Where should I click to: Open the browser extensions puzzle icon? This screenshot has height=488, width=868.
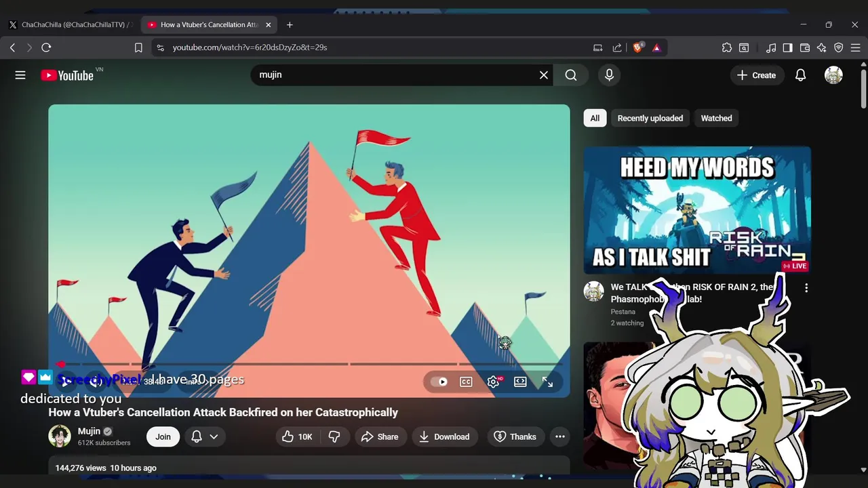[x=727, y=47]
